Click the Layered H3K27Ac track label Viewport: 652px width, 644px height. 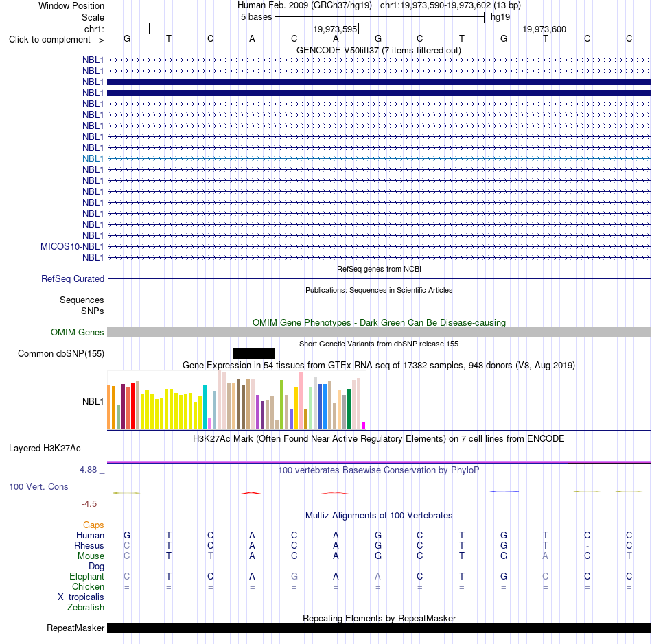45,449
